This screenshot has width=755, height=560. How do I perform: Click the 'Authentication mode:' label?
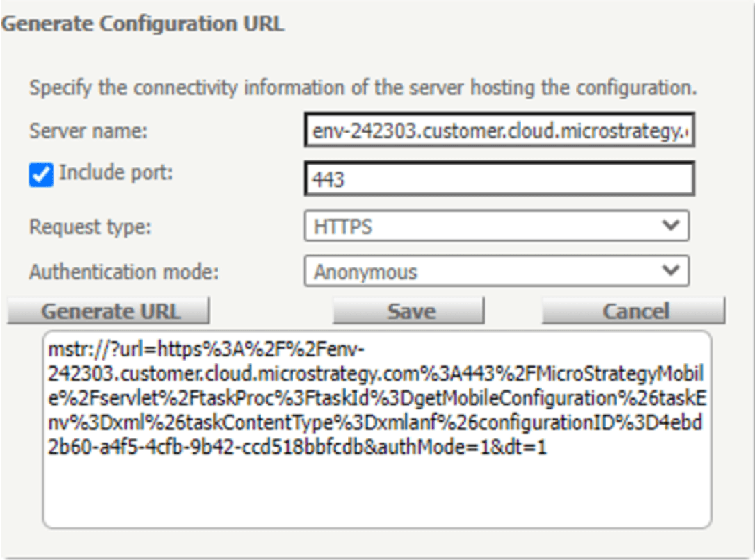click(x=124, y=272)
